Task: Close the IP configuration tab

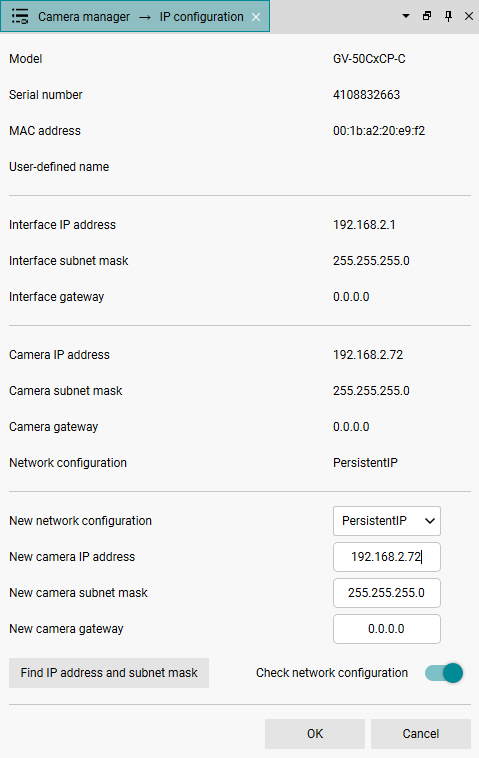Action: coord(256,17)
